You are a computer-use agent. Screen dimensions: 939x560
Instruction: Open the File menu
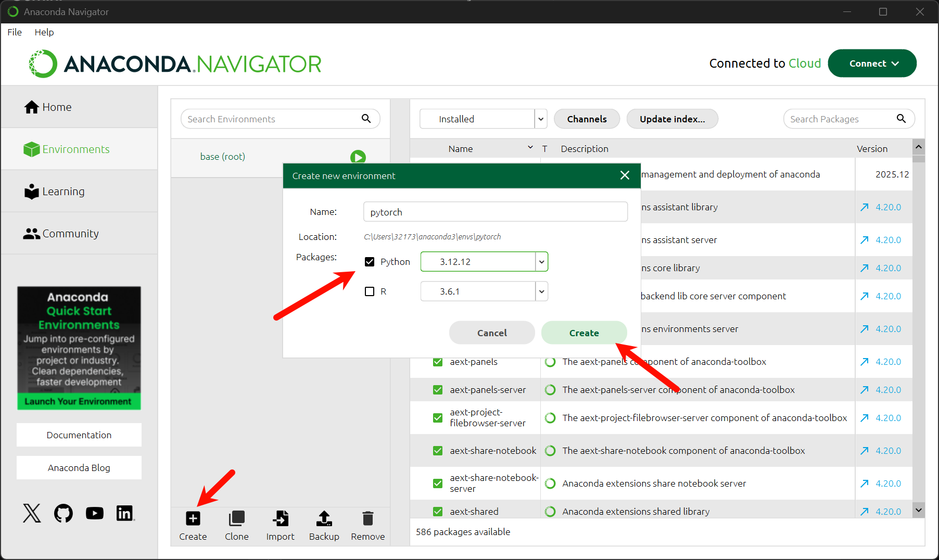pos(15,32)
